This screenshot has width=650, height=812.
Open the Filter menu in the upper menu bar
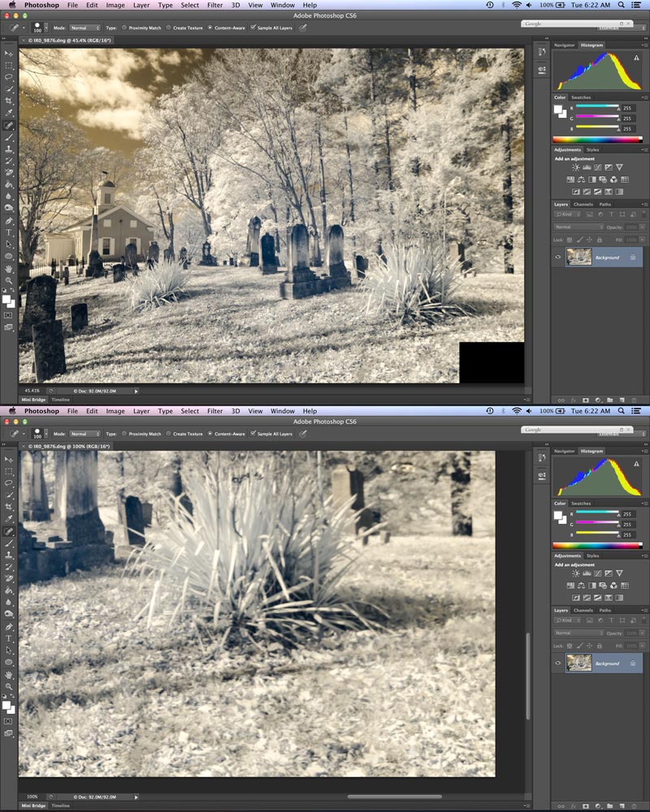coord(214,5)
